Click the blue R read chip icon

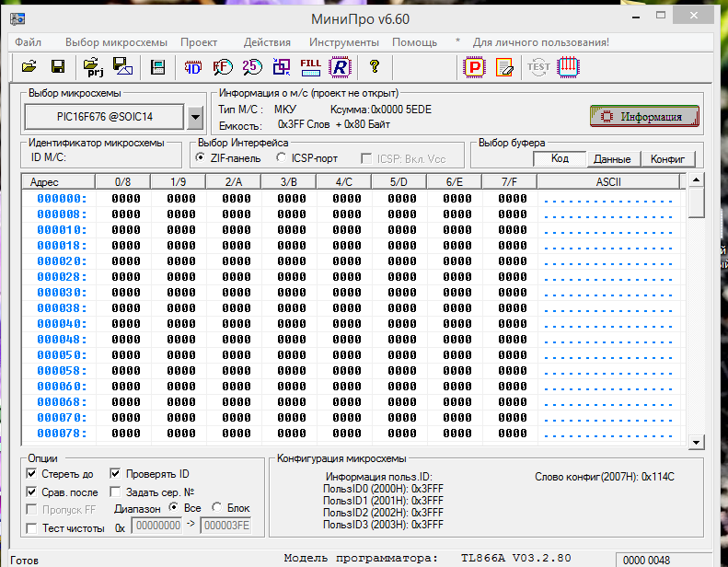click(x=341, y=66)
